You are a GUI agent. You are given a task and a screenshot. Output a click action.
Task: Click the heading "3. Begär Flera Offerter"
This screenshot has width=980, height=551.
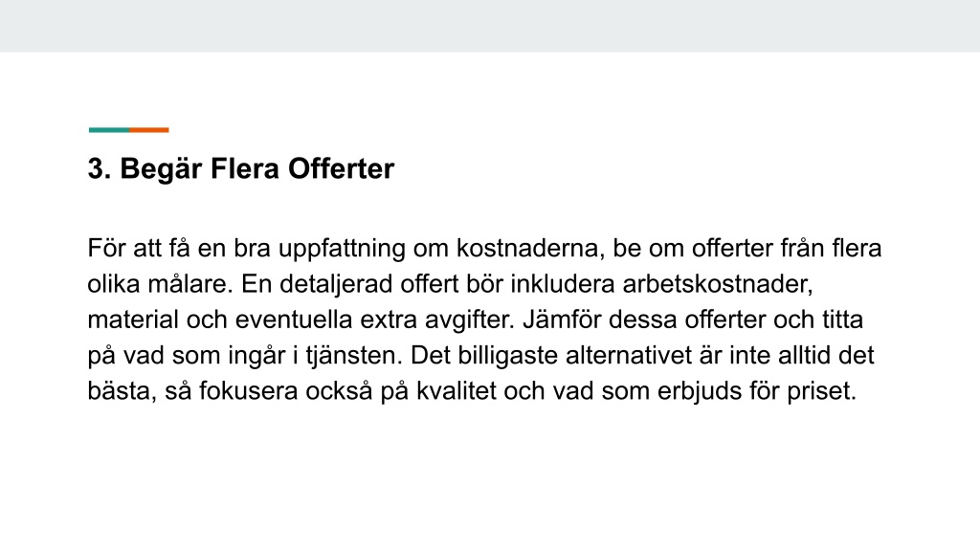tap(240, 169)
